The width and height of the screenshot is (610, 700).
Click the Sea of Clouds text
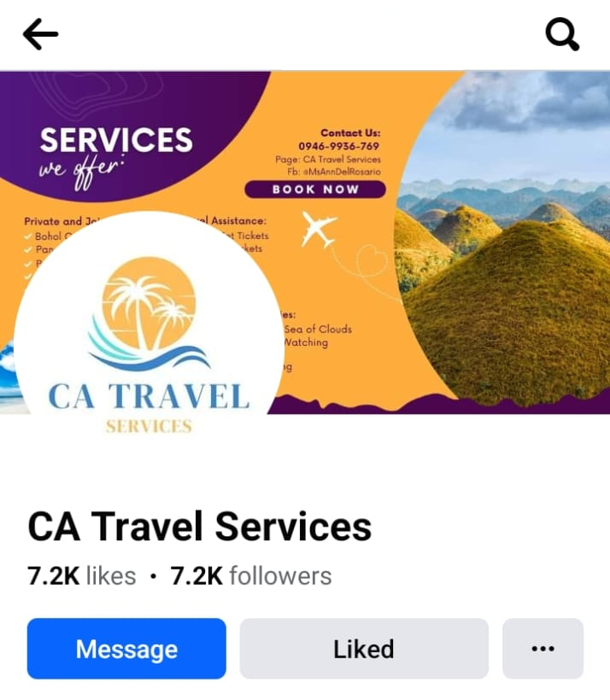(x=318, y=329)
